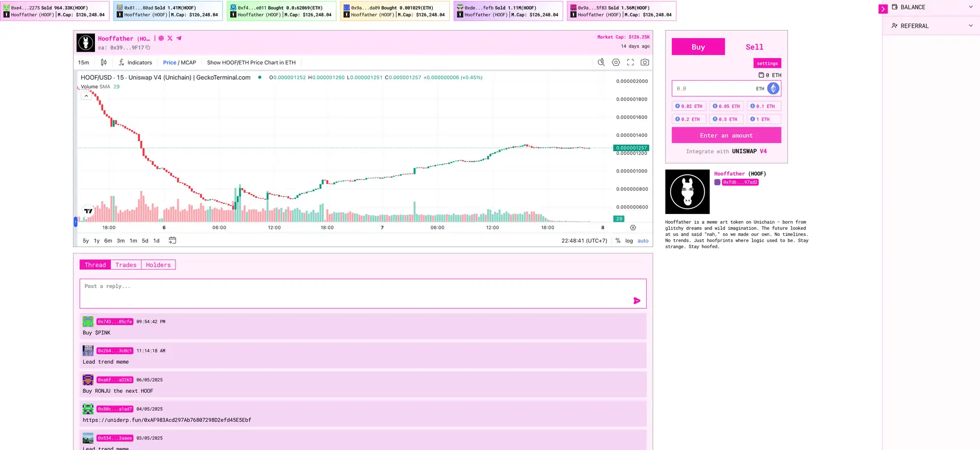Open the 15m interval dropdown

(x=84, y=62)
